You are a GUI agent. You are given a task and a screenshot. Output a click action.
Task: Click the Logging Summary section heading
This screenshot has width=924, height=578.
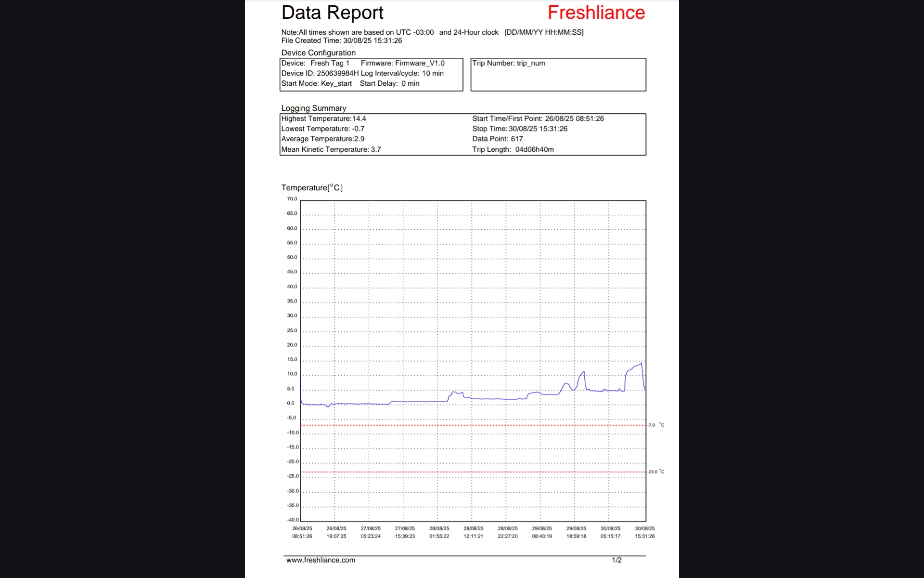tap(314, 108)
